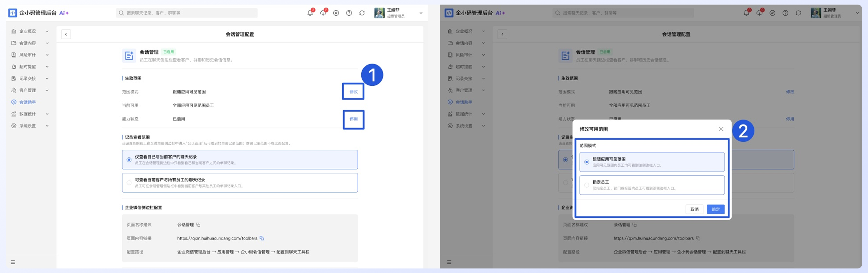
Task: Select 可查看当前客户与所有员工的聊天记录 radio in left window
Action: click(x=129, y=182)
